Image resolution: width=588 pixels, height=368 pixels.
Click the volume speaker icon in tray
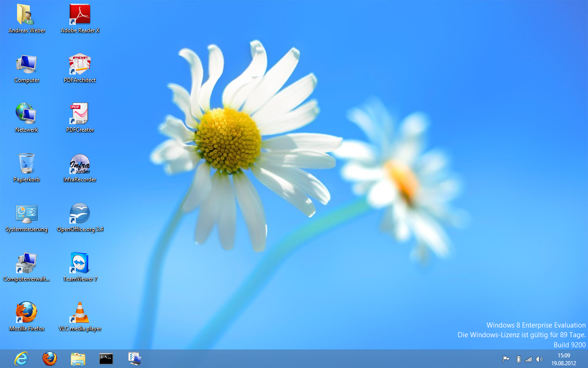[x=539, y=359]
